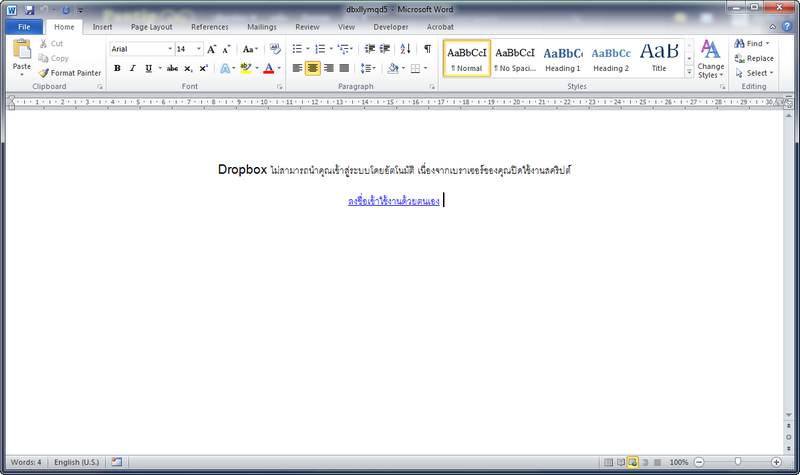
Task: Switch to Full Screen Reading view
Action: pos(620,462)
